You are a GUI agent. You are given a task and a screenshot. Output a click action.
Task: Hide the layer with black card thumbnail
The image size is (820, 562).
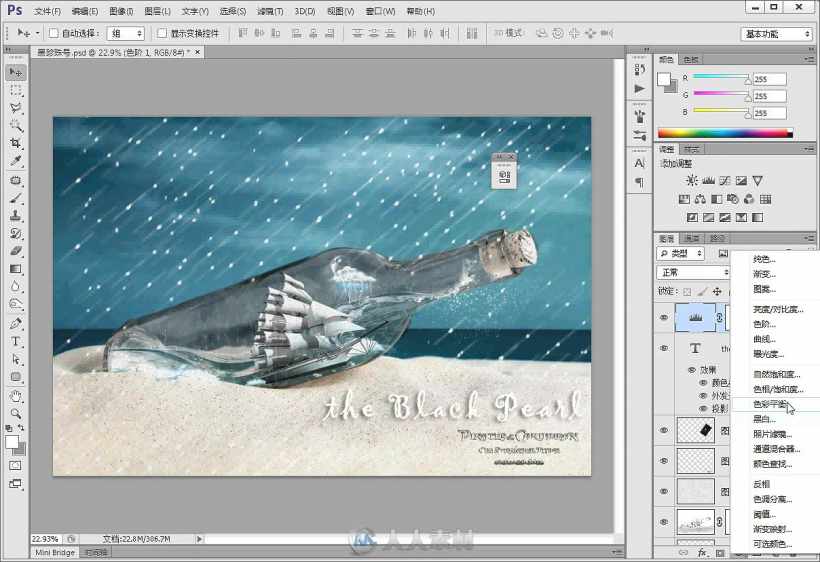tap(664, 430)
